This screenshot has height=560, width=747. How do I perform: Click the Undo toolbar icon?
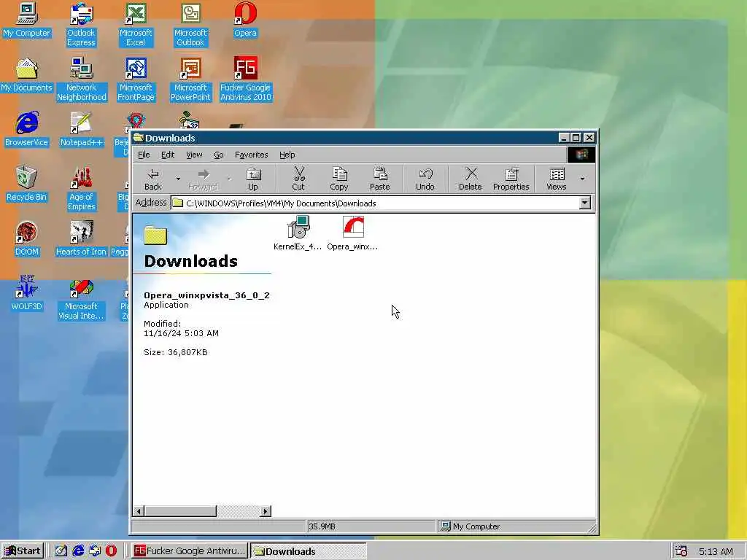(x=425, y=179)
